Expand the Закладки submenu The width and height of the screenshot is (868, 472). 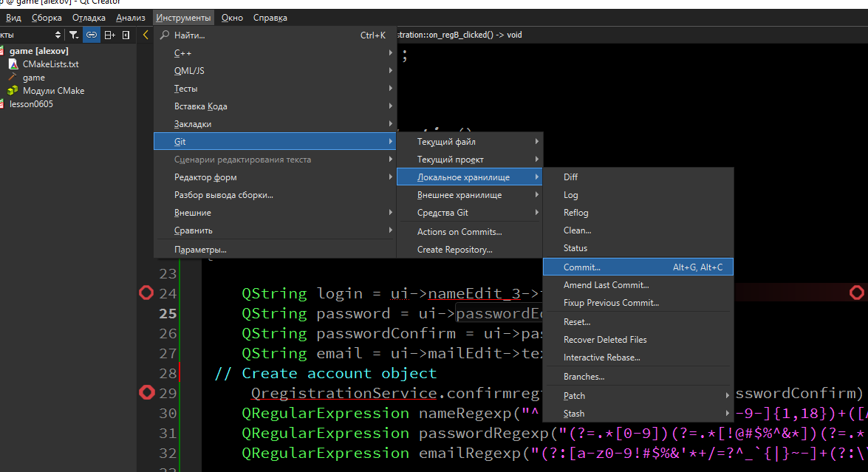pyautogui.click(x=275, y=124)
